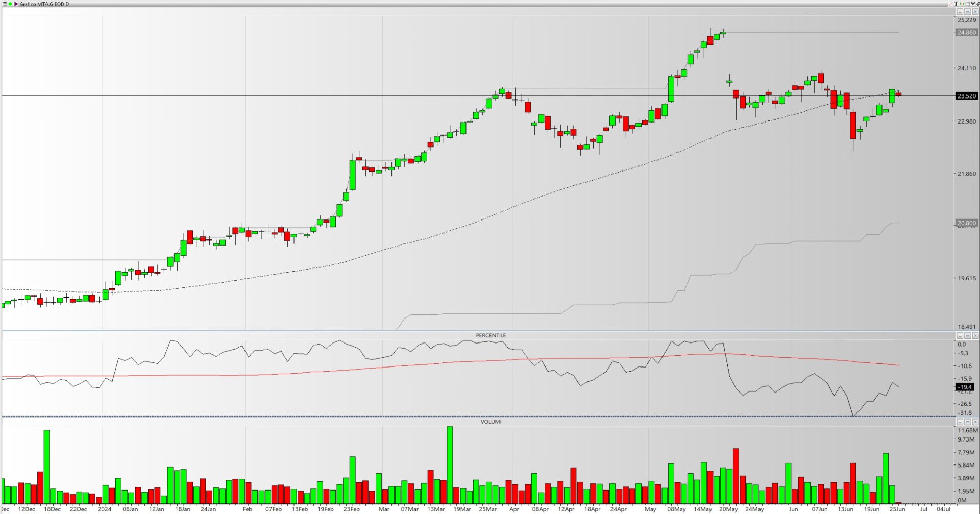Click the black 23,520 current price label
This screenshot has width=980, height=514.
(x=966, y=96)
